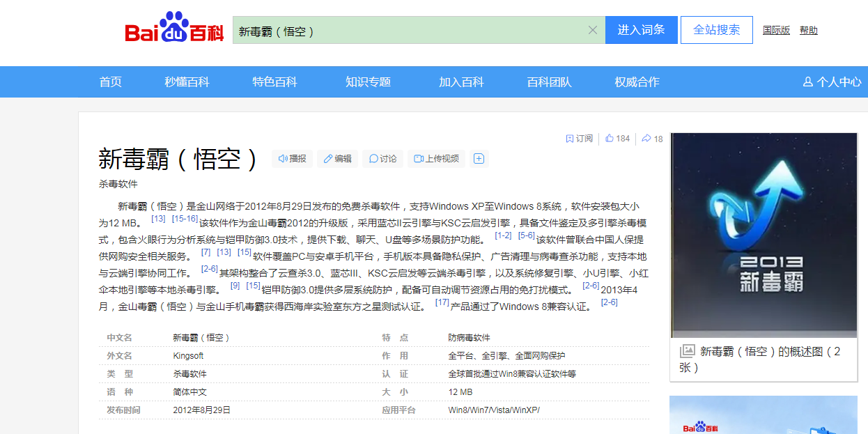Open the Baidu Baike logo homepage

(x=174, y=29)
